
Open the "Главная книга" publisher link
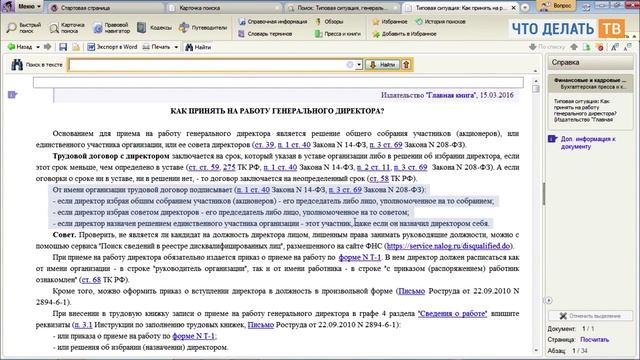(451, 95)
